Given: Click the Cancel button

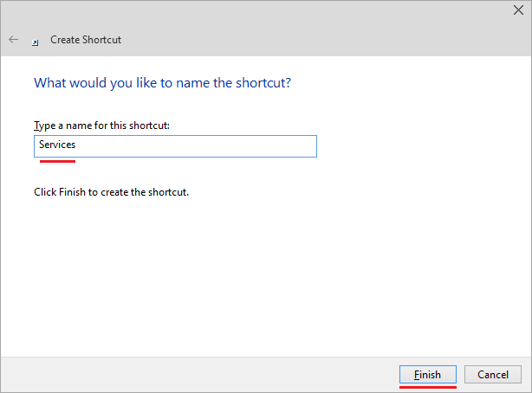Looking at the screenshot, I should tap(493, 374).
